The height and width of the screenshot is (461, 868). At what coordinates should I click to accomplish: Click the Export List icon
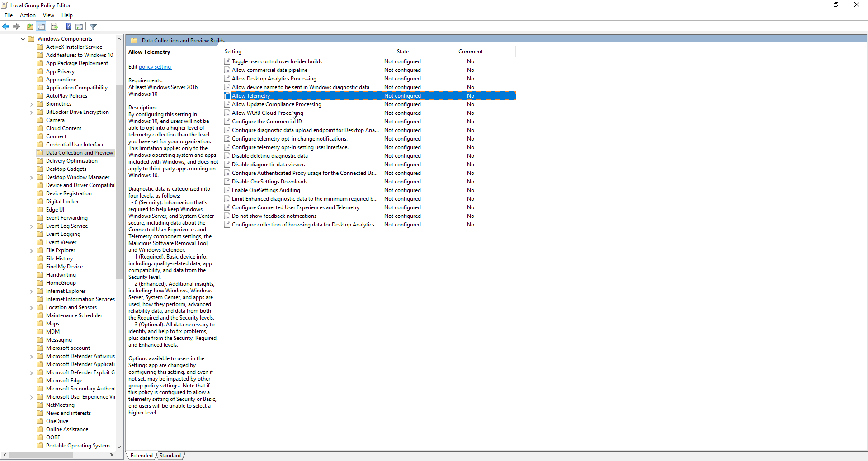click(54, 26)
